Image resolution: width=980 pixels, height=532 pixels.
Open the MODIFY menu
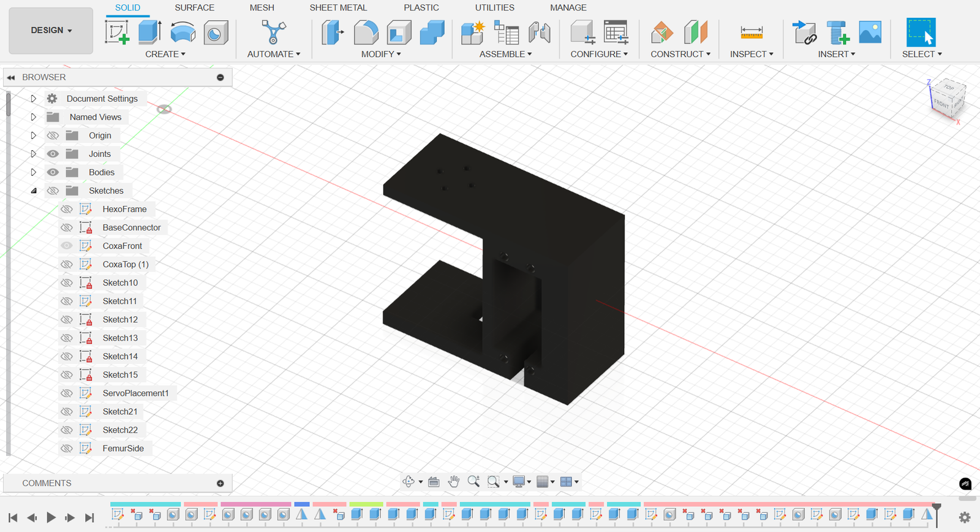(380, 54)
